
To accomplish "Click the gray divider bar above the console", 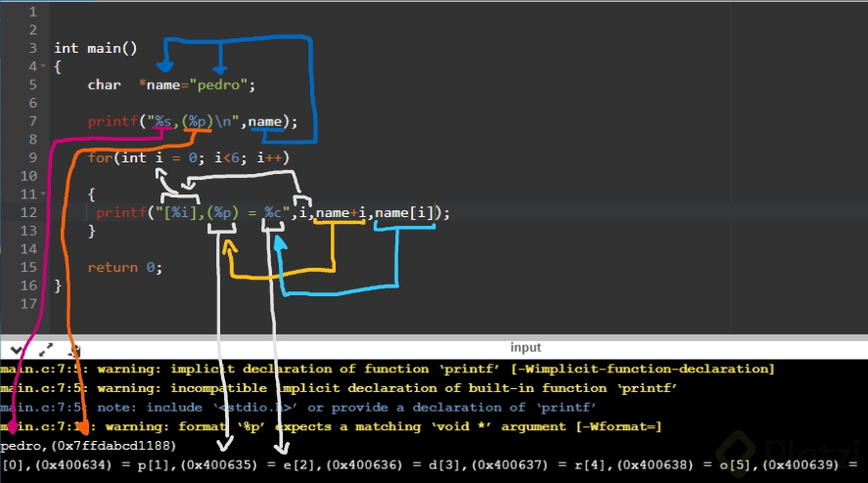I will tap(434, 337).
